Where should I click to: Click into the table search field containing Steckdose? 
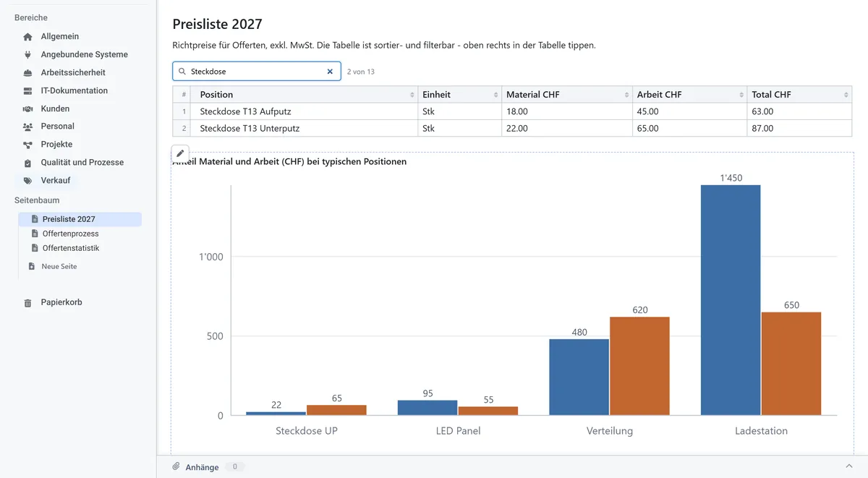click(x=257, y=72)
